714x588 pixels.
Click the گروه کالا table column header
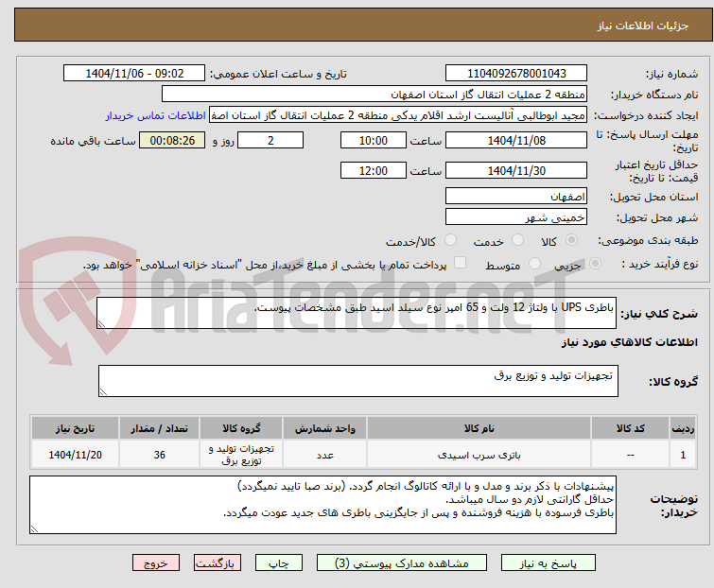[241, 428]
